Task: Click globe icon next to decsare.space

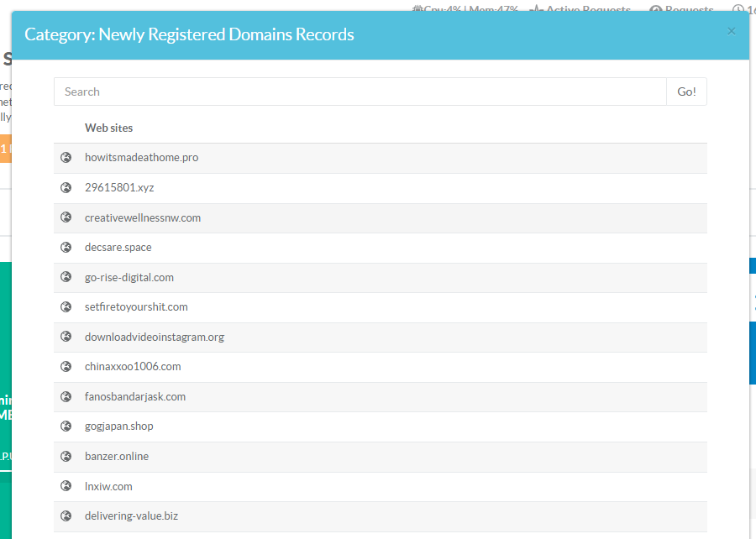Action: pos(66,248)
